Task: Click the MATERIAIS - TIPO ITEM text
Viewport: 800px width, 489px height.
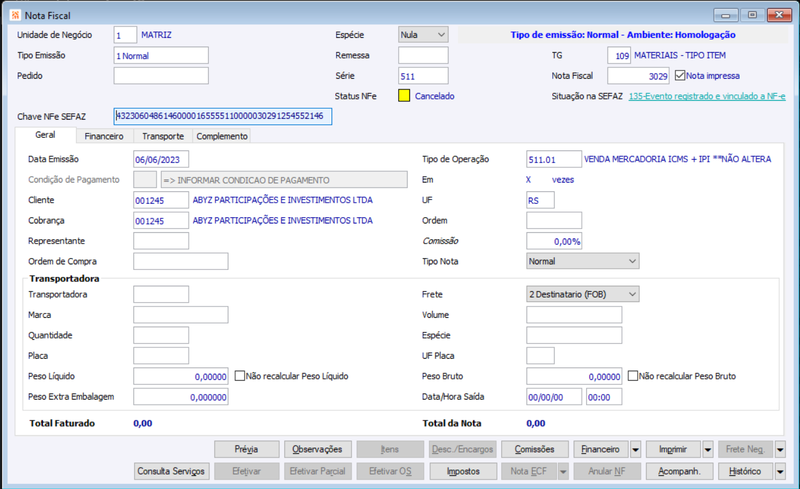Action: pos(680,55)
